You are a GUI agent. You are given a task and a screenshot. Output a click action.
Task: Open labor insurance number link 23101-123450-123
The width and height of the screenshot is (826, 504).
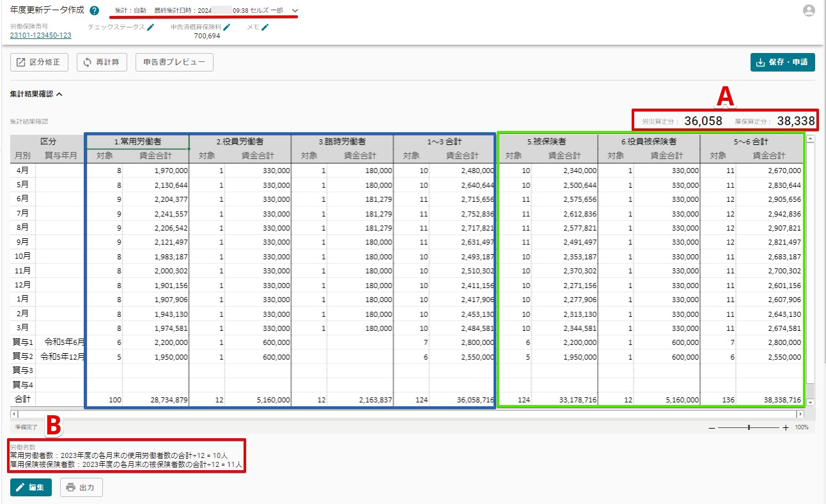41,36
